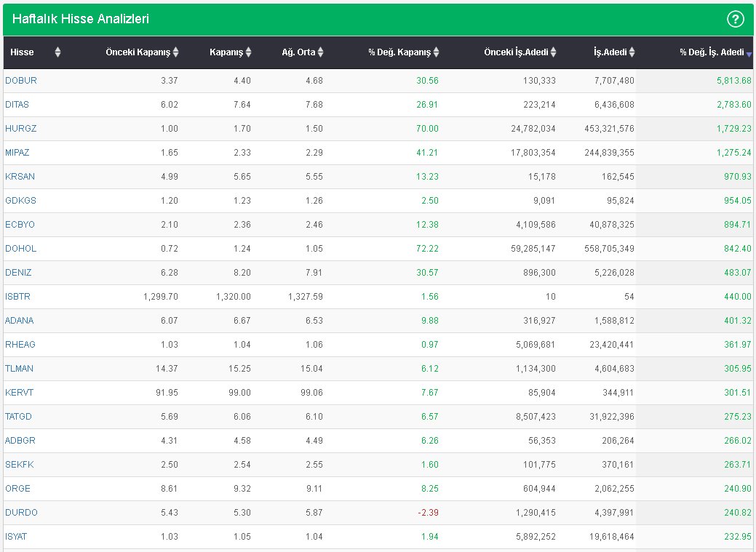This screenshot has height=552, width=756.
Task: Select DENIZ closing price 8.20
Action: (x=242, y=273)
